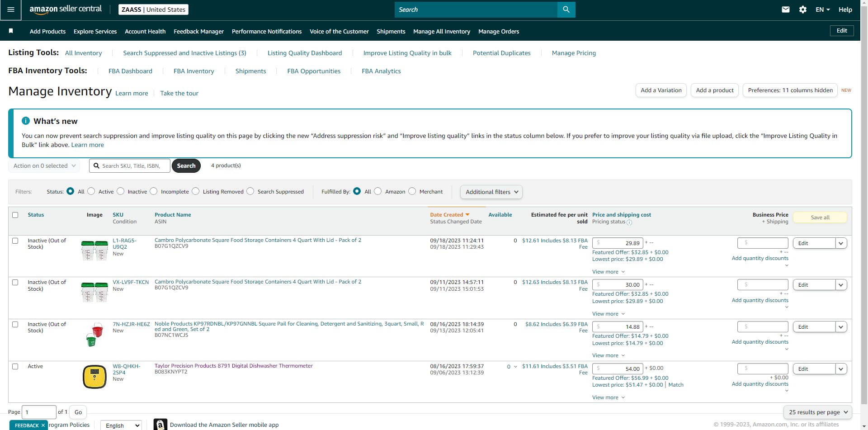Open Manage Orders in the nav bar
868x430 pixels.
tap(499, 31)
